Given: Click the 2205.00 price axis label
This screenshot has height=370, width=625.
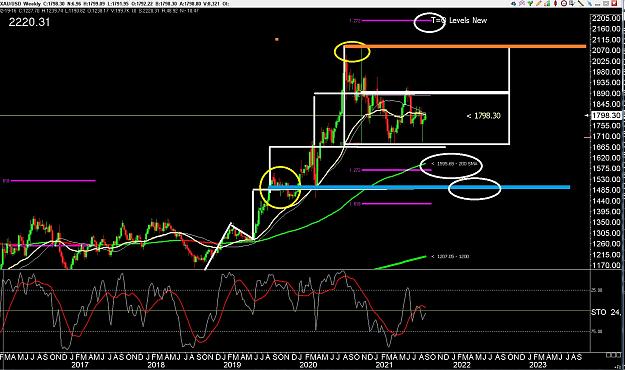Looking at the screenshot, I should tap(606, 18).
